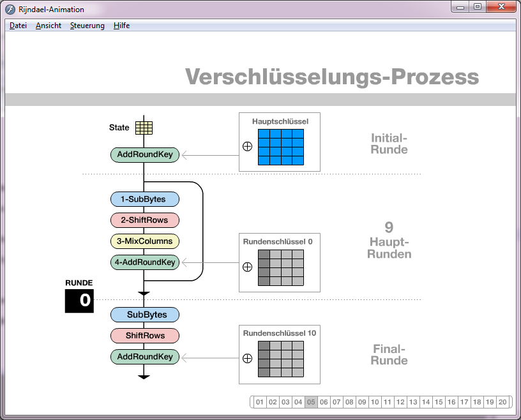Select the 1-SubBytes step
The image size is (521, 420).
(144, 199)
